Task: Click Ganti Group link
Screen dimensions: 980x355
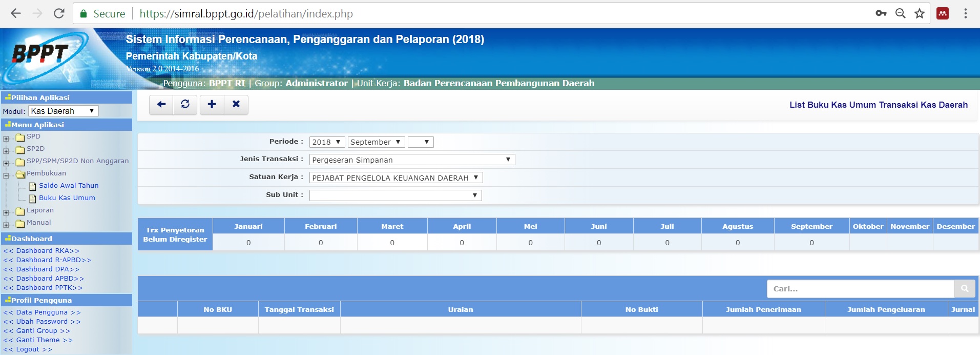Action: pos(37,331)
